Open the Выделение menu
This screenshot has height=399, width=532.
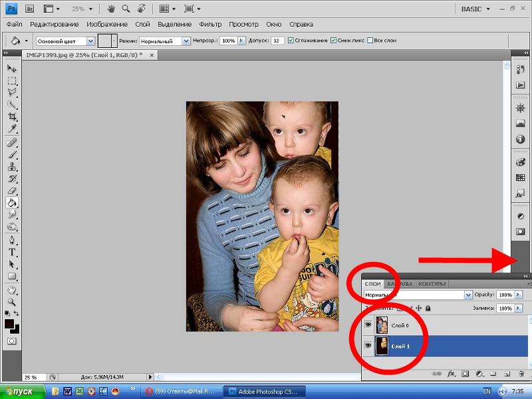[174, 25]
